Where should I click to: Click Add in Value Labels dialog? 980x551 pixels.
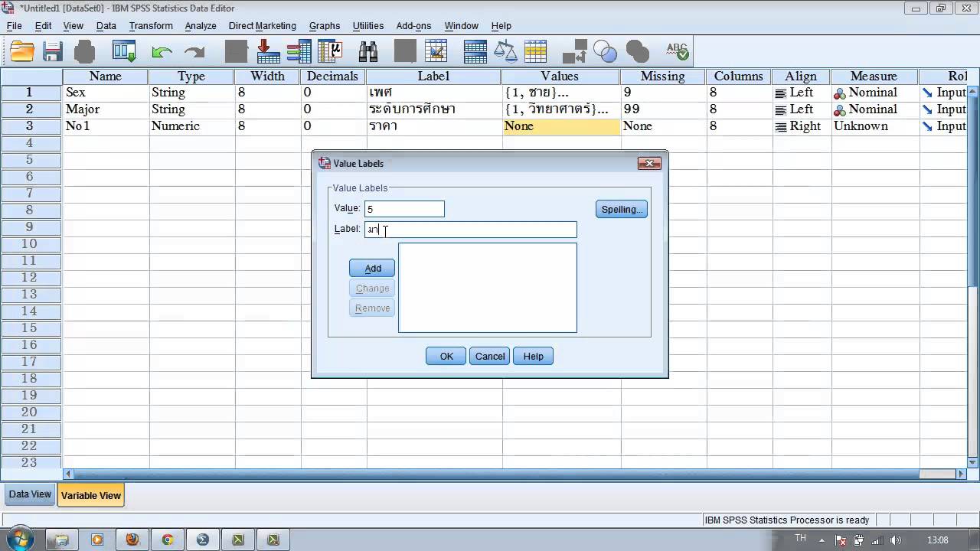coord(372,268)
